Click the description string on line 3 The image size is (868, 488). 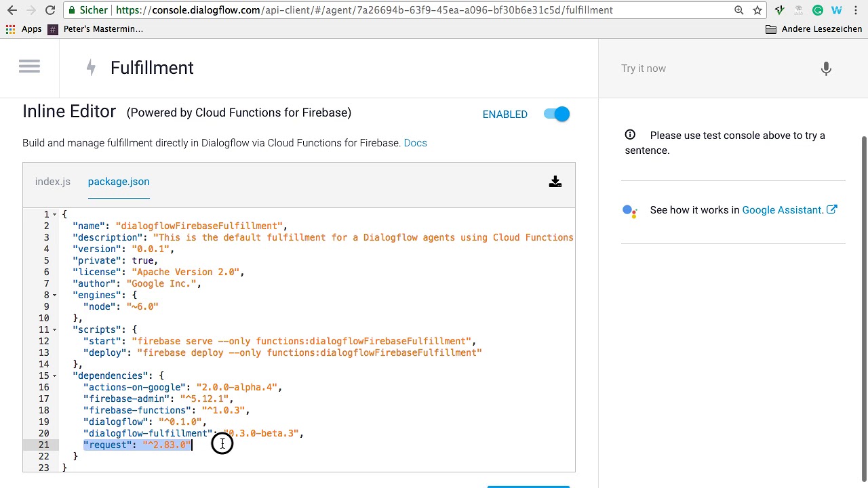363,237
